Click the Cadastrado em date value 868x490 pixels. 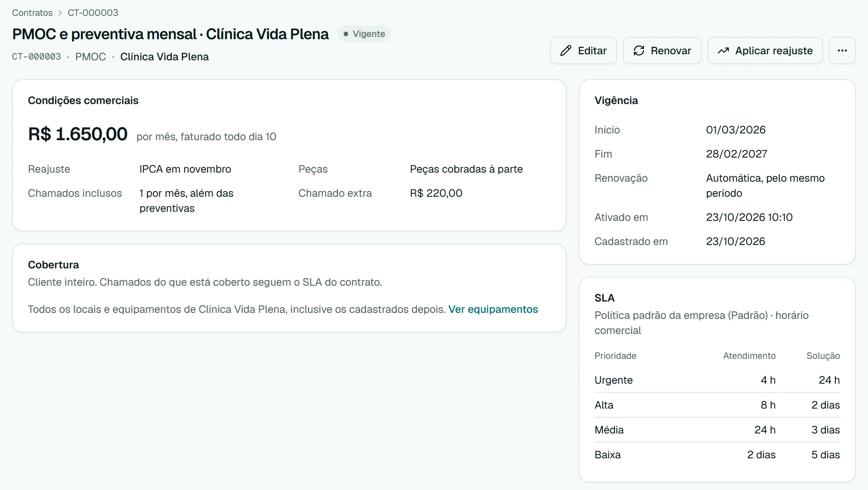[x=735, y=241]
